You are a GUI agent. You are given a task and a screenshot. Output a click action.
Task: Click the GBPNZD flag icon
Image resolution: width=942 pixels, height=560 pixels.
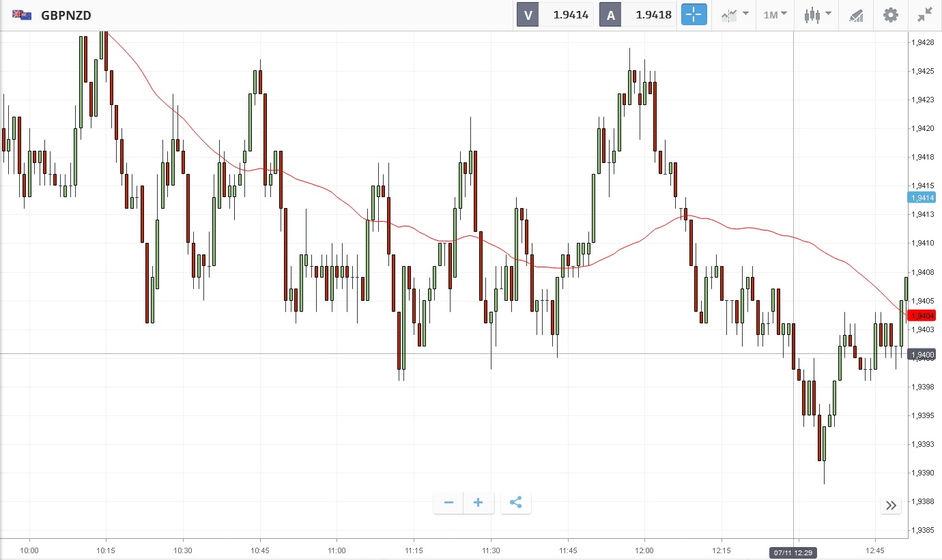[x=21, y=14]
